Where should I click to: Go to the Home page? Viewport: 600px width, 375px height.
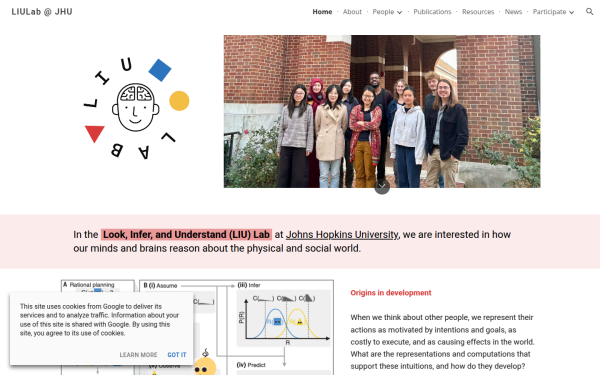tap(322, 12)
